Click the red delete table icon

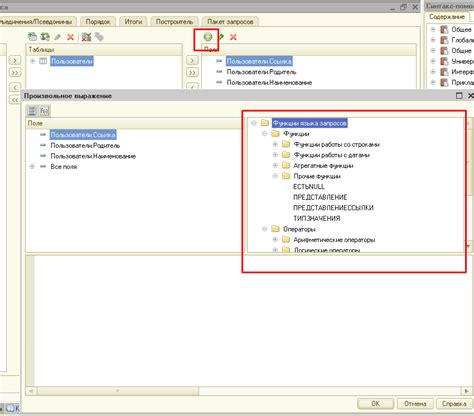(x=70, y=37)
